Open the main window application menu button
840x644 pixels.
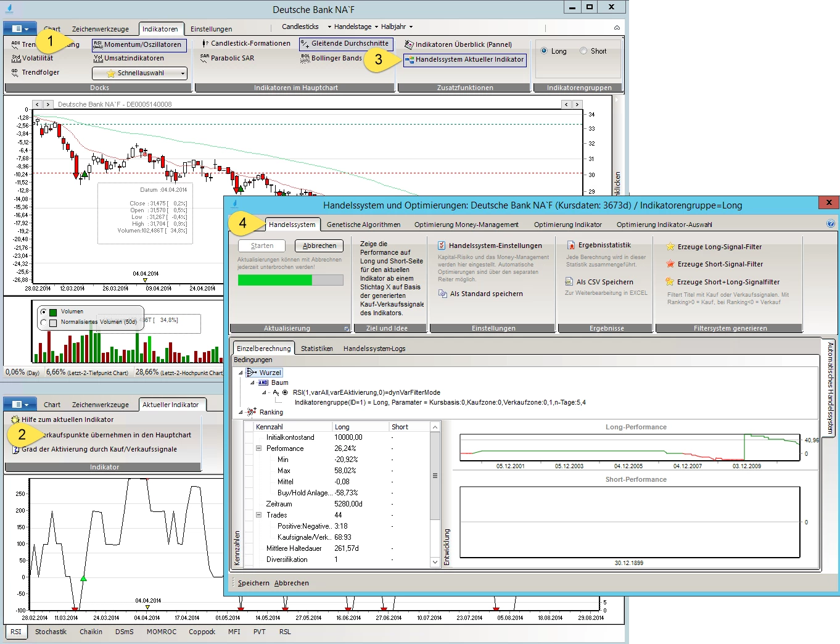click(x=20, y=28)
